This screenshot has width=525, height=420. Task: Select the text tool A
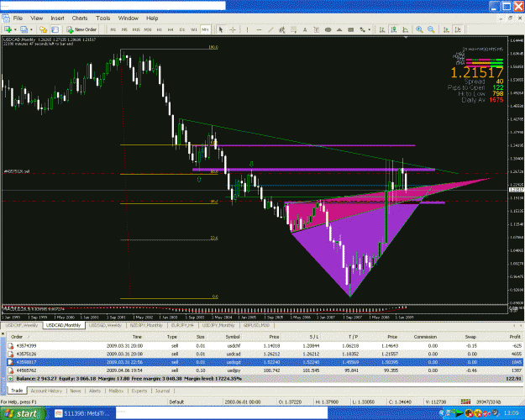click(305, 29)
